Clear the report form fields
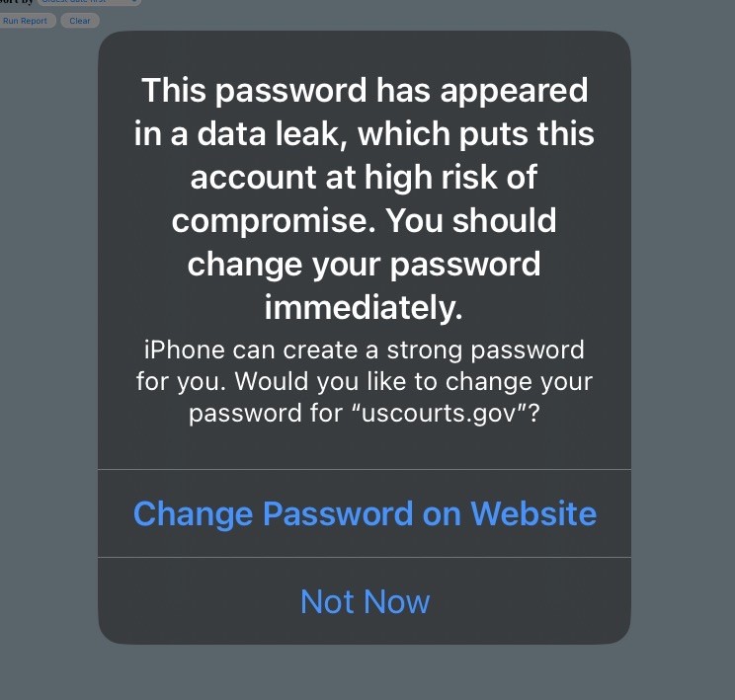The height and width of the screenshot is (700, 735). click(x=80, y=21)
